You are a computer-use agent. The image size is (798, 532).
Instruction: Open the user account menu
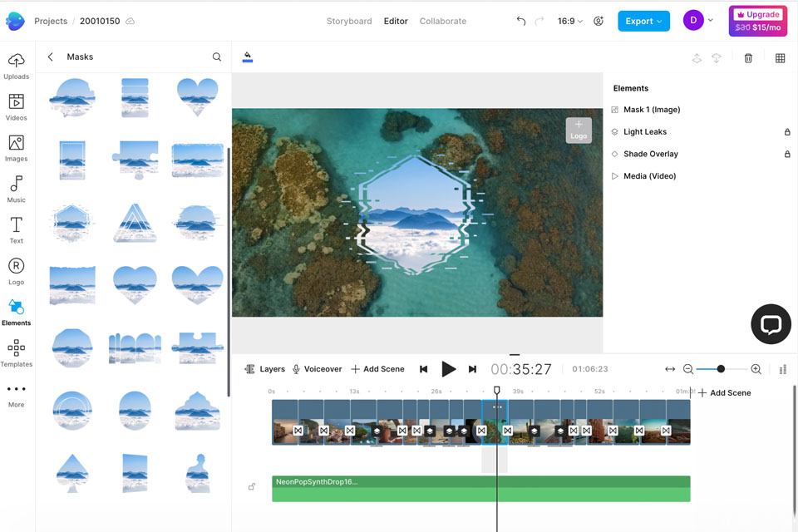click(x=698, y=21)
